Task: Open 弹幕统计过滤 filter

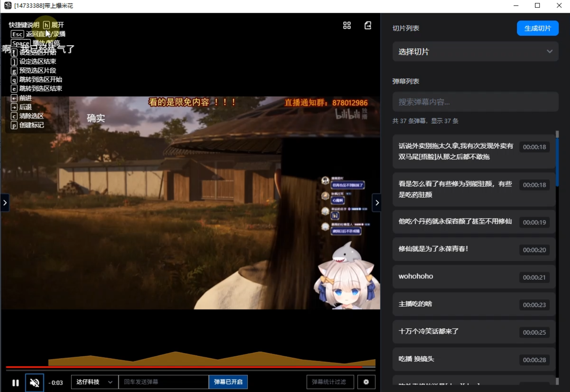Action: pos(330,382)
